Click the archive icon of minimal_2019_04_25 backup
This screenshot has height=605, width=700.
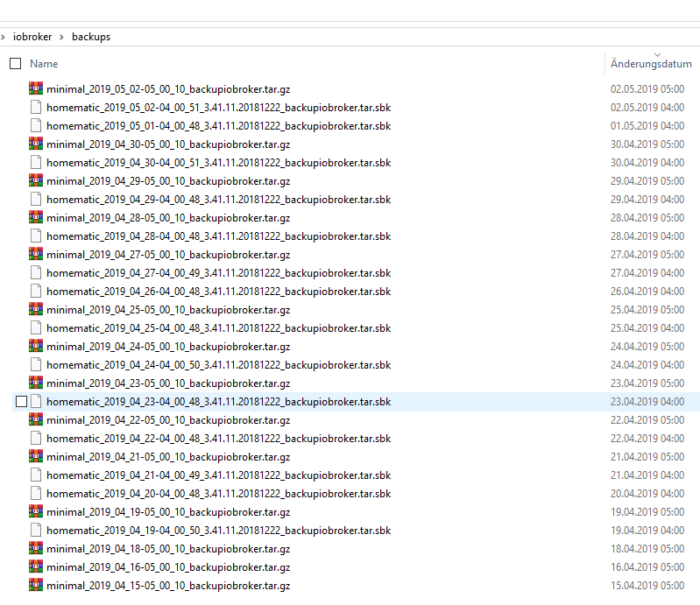click(x=36, y=309)
